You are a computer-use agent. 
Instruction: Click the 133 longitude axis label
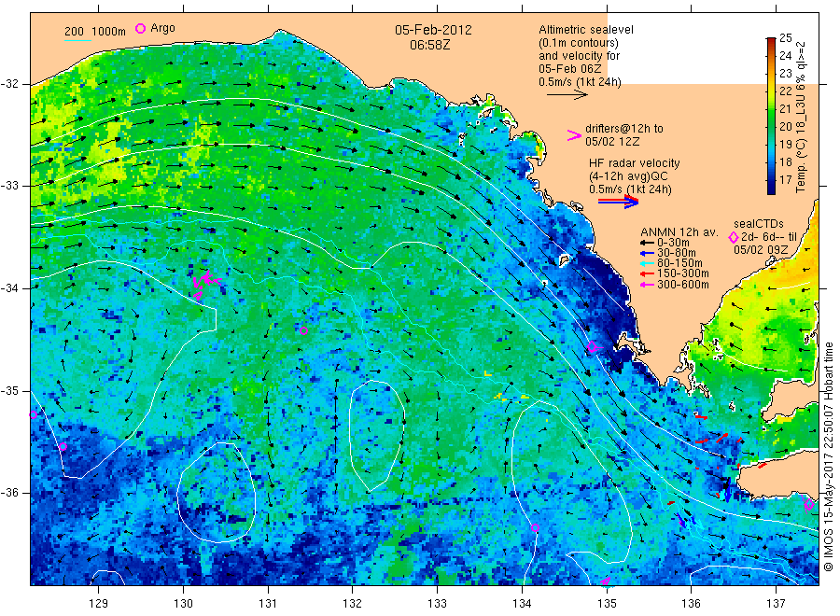click(x=437, y=604)
